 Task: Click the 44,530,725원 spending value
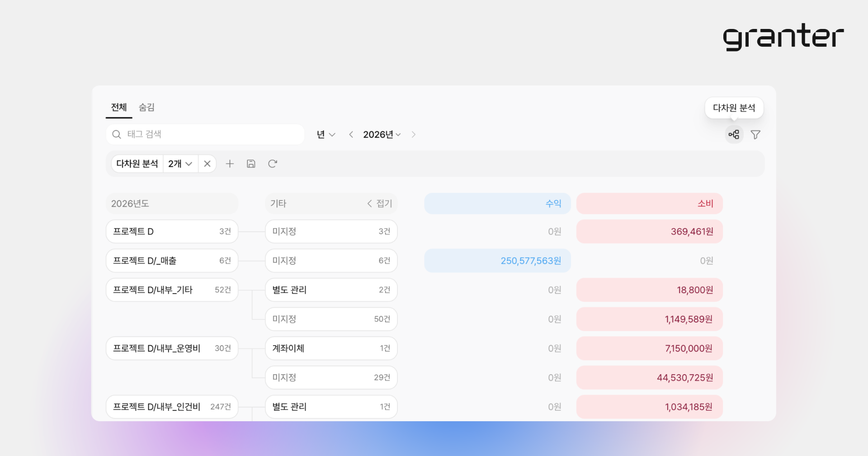click(x=649, y=377)
